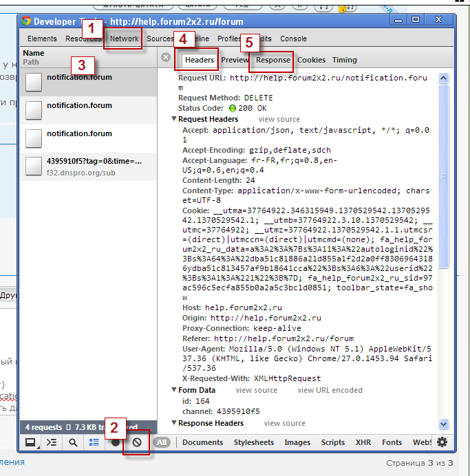Screen dimensions: 470x476
Task: Click the Accept-Encoding header line
Action: tap(257, 150)
